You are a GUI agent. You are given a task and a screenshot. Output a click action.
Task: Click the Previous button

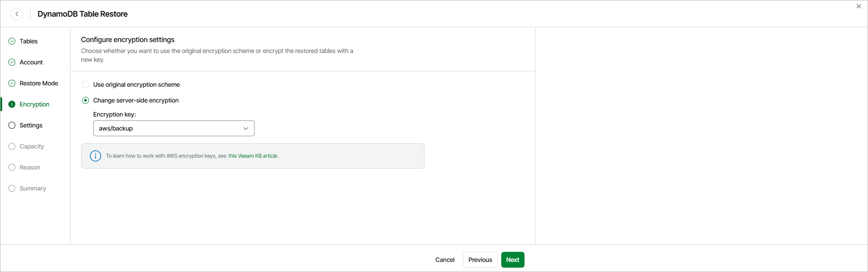click(480, 260)
